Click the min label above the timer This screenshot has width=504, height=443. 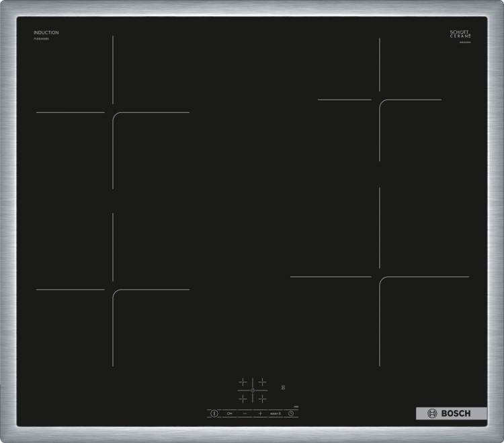click(x=295, y=406)
